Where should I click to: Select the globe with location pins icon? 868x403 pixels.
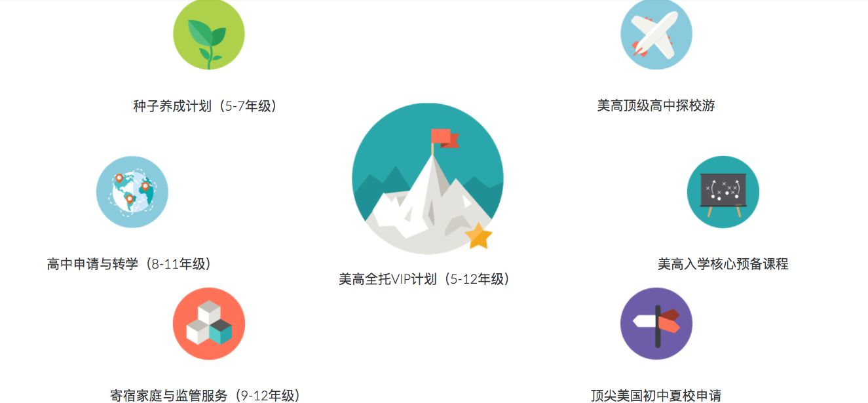click(x=132, y=192)
